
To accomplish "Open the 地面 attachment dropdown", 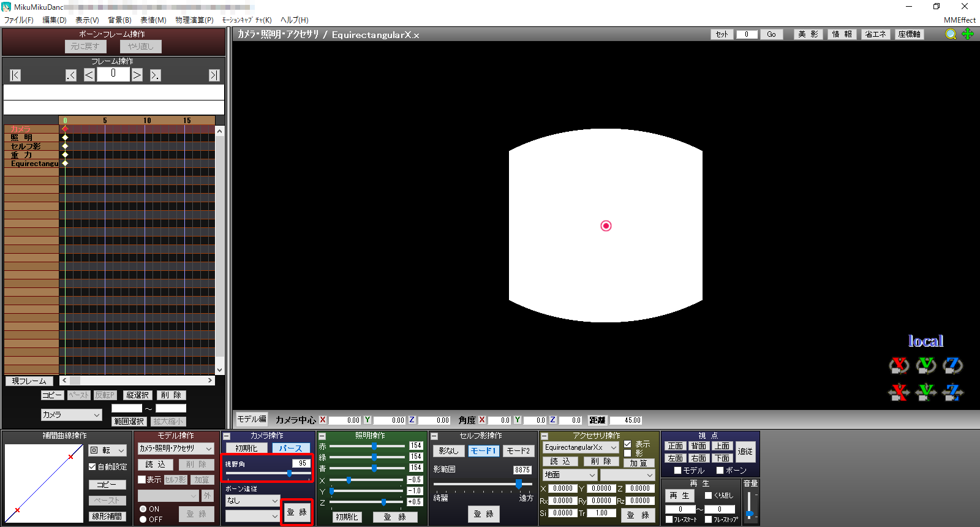I will click(x=570, y=475).
